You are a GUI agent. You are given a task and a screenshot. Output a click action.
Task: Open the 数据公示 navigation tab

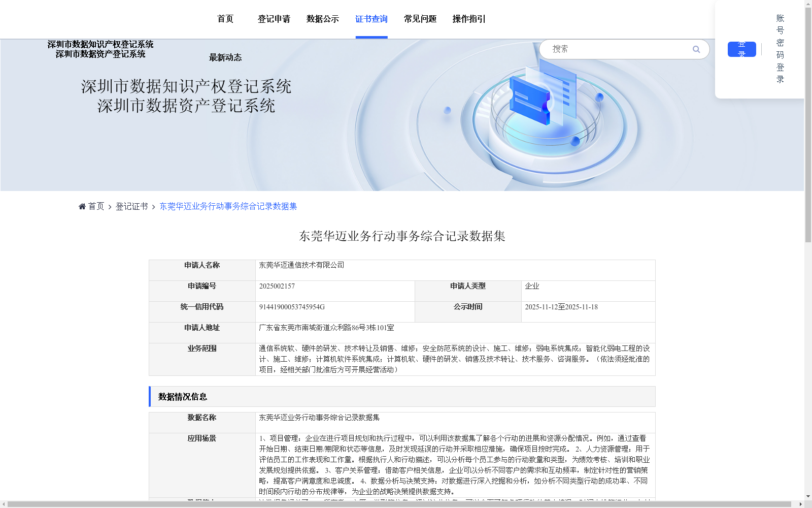pyautogui.click(x=323, y=19)
